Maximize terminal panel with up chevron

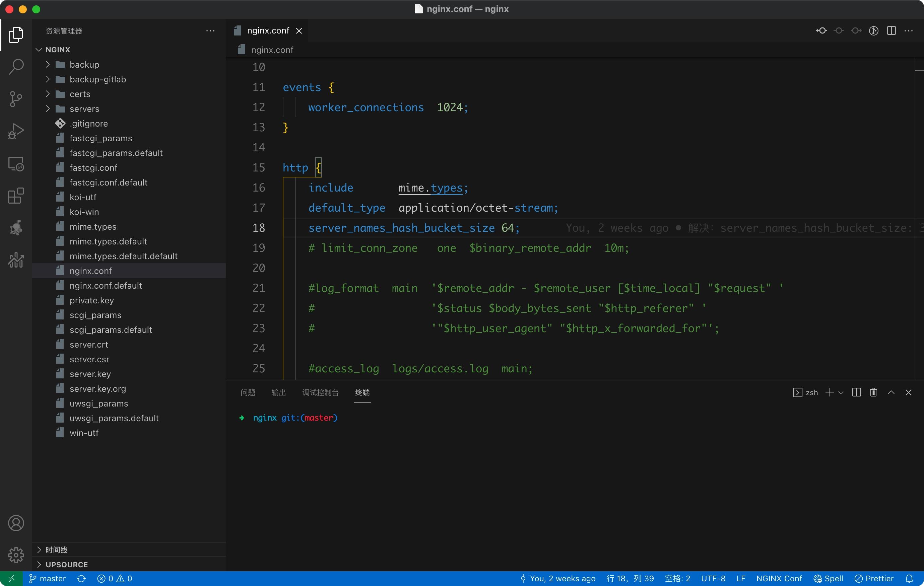click(x=891, y=392)
